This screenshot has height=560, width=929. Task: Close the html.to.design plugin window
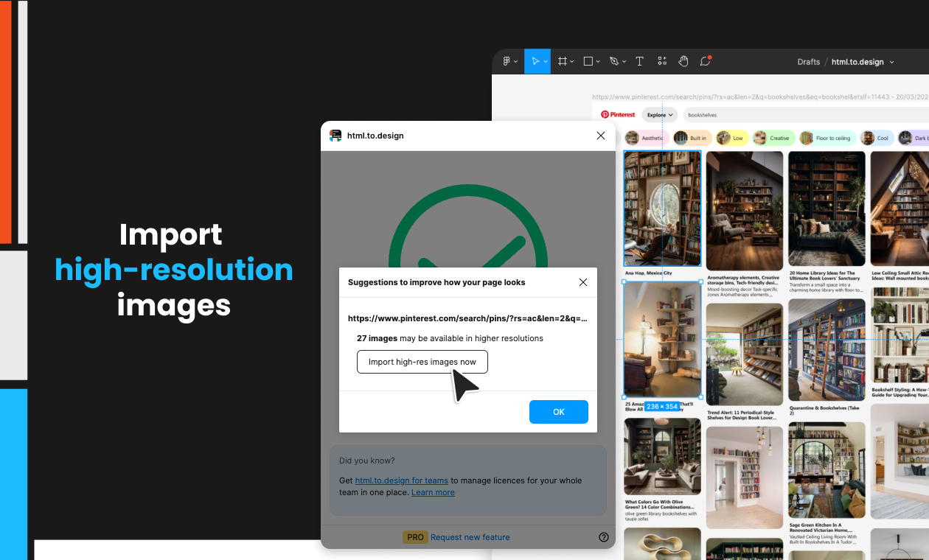coord(601,136)
